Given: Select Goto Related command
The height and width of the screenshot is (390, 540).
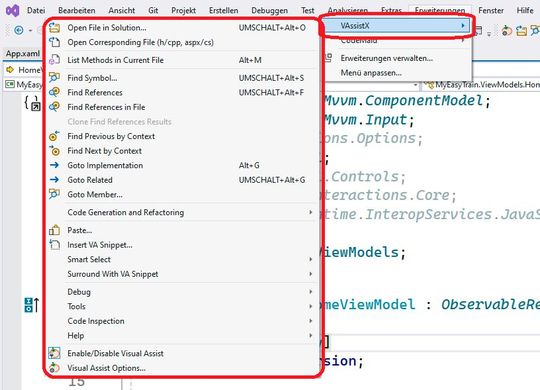Looking at the screenshot, I should 181,179.
